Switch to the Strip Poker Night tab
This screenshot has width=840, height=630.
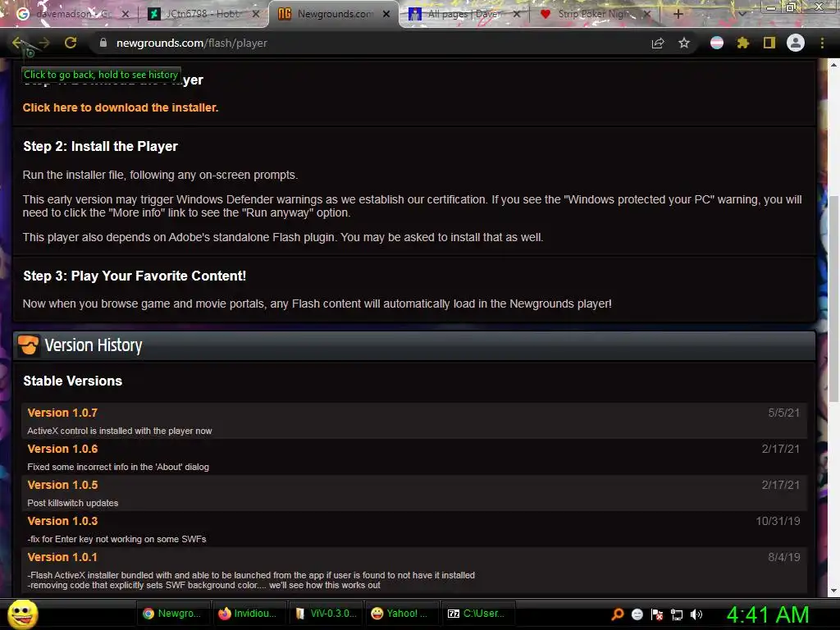(x=594, y=14)
